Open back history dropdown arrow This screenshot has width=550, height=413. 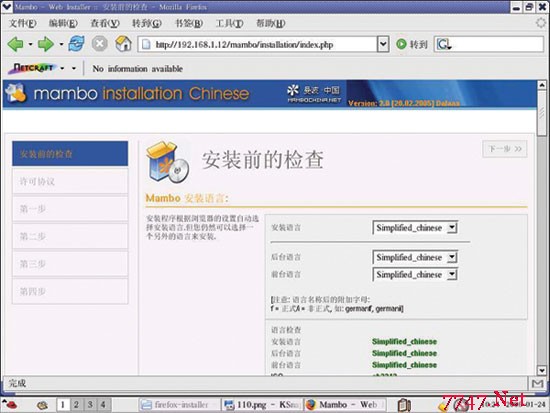point(30,44)
